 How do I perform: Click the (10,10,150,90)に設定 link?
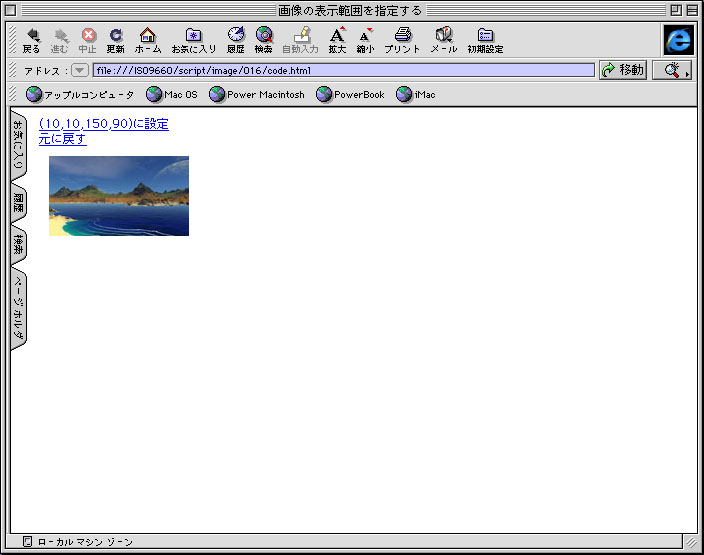tap(104, 123)
